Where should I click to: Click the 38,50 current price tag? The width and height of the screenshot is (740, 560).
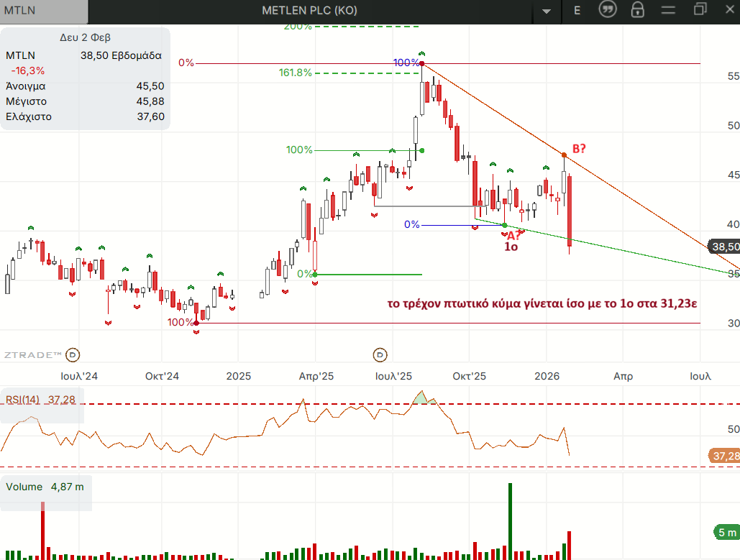724,247
